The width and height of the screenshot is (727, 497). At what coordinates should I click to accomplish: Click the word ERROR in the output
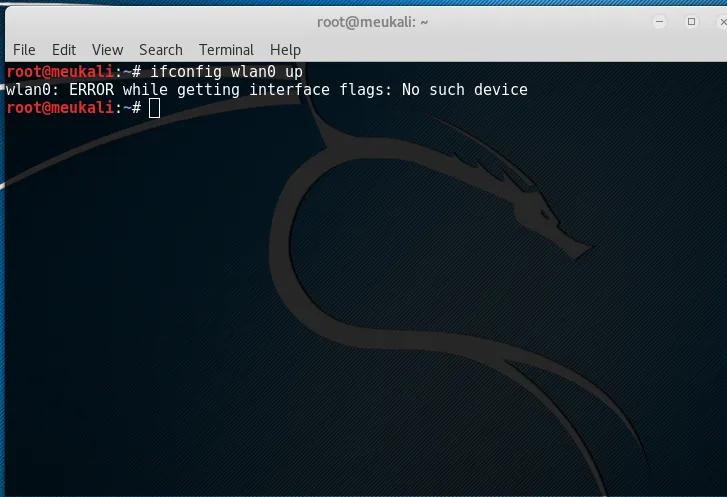pos(93,90)
